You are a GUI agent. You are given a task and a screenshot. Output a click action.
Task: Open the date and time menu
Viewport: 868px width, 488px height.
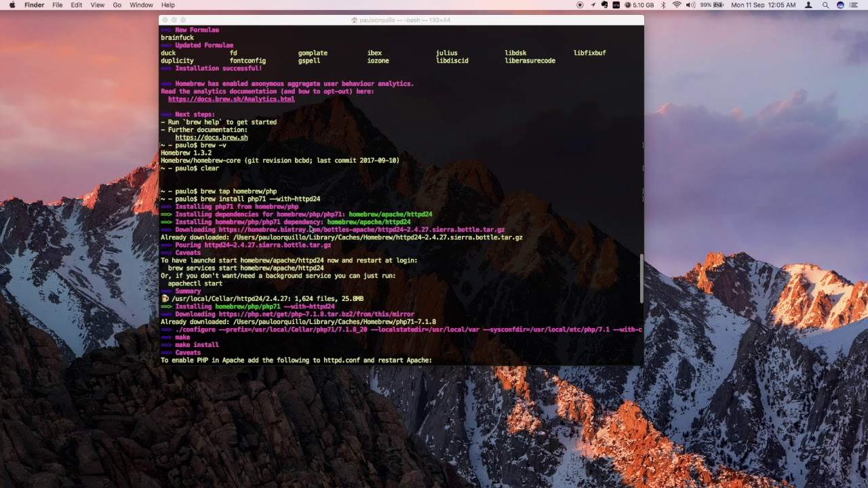764,5
